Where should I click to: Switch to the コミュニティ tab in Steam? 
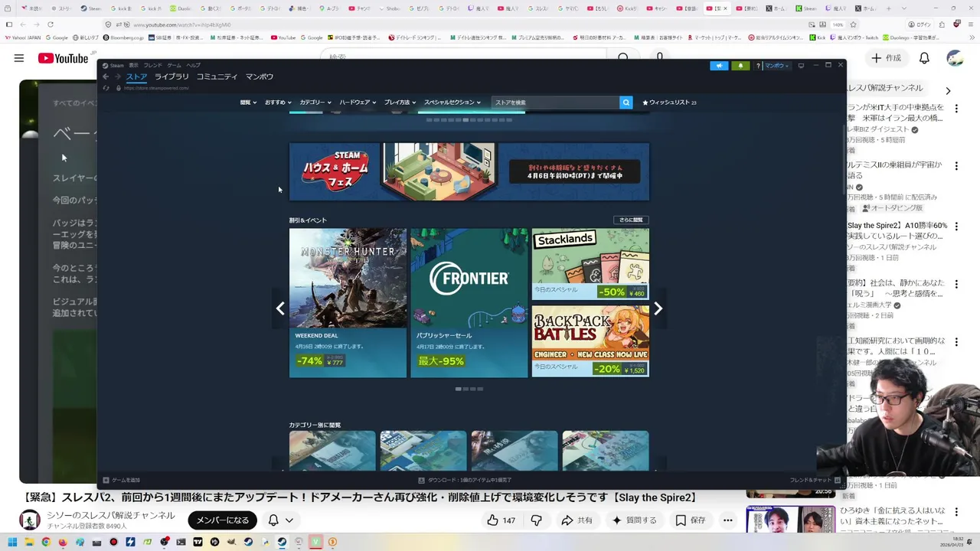[217, 77]
